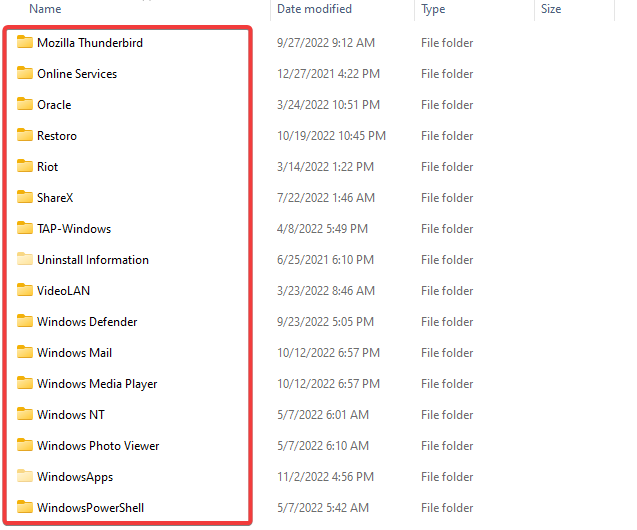Screen dimensions: 637x530
Task: Click the WindowsPowerShell folder icon
Action: coord(25,507)
